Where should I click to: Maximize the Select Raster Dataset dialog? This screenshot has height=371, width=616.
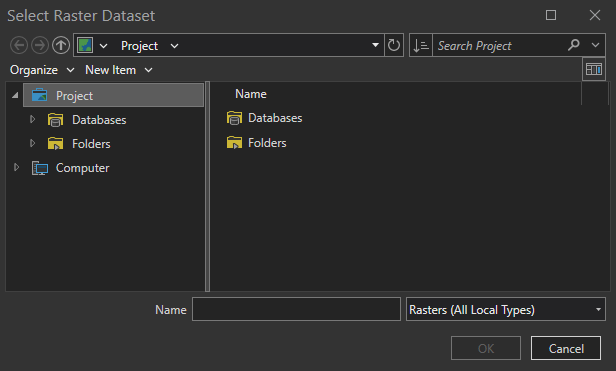pyautogui.click(x=551, y=15)
